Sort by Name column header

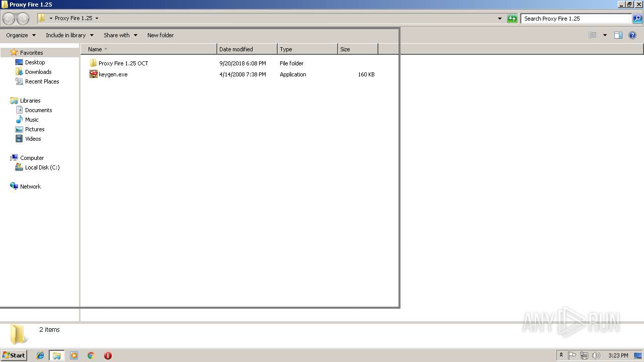pos(149,49)
